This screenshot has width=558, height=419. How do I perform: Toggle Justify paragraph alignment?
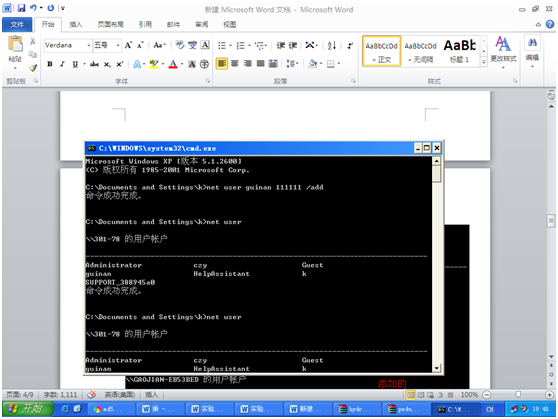tap(260, 64)
